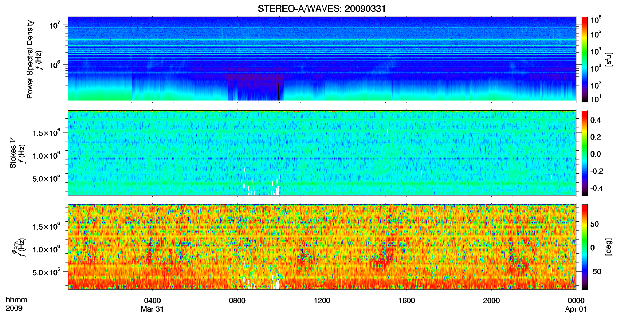Click the bottom panel degrees colorbar
The height and width of the screenshot is (332, 644).
point(584,247)
